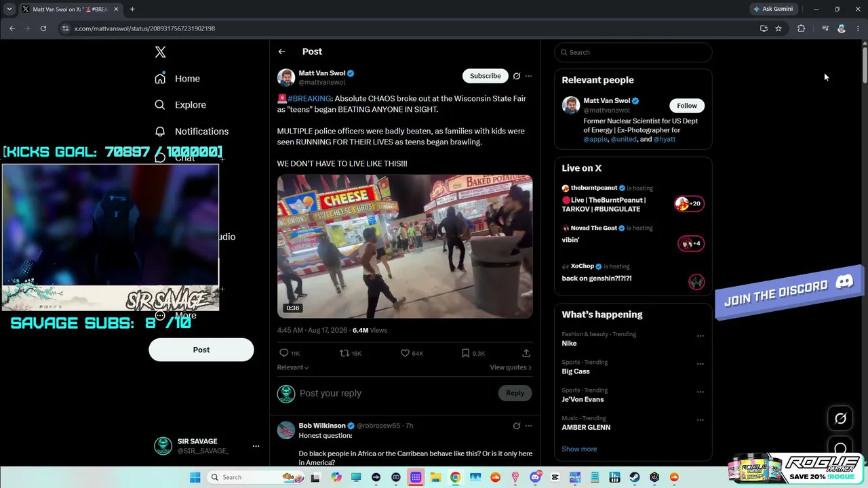Image resolution: width=868 pixels, height=488 pixels.
Task: Open the Chrome three-dot menu
Action: point(858,28)
